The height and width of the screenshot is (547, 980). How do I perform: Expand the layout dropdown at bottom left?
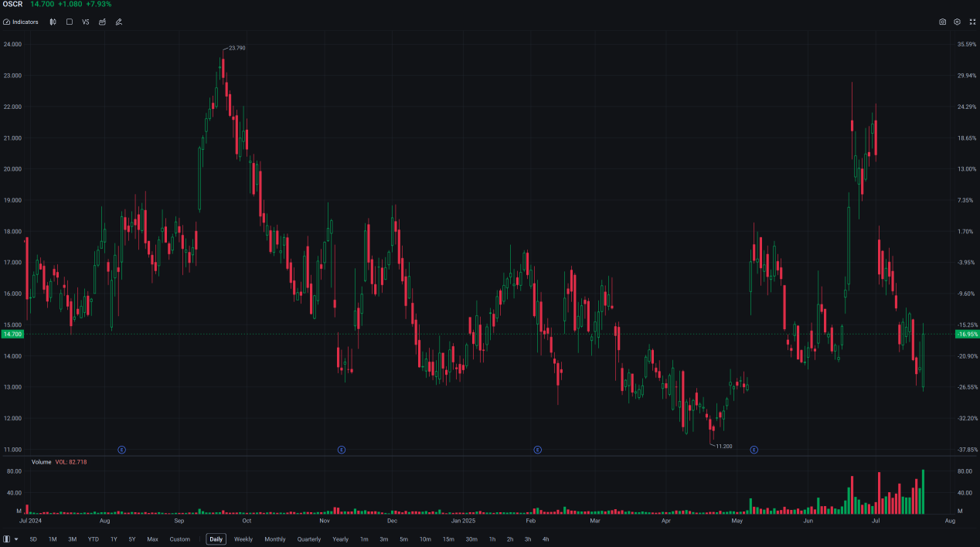[11, 539]
